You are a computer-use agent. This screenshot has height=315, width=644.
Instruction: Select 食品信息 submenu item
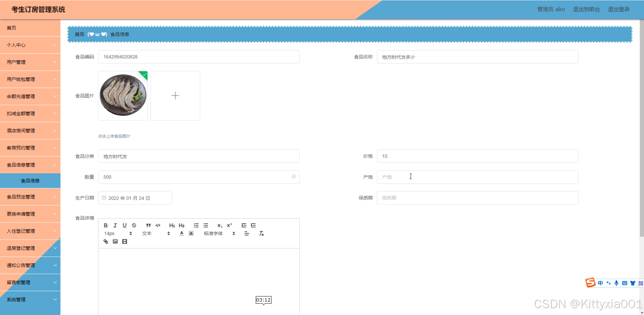(x=30, y=181)
